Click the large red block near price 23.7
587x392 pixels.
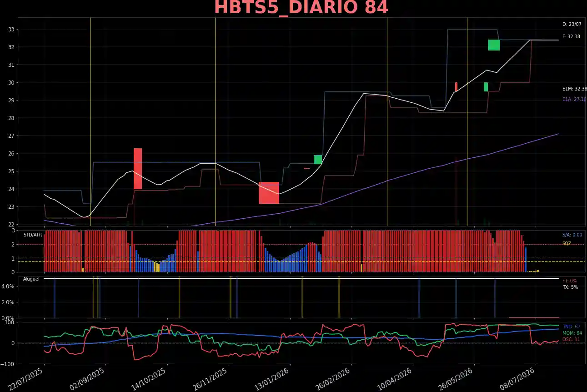pyautogui.click(x=269, y=193)
